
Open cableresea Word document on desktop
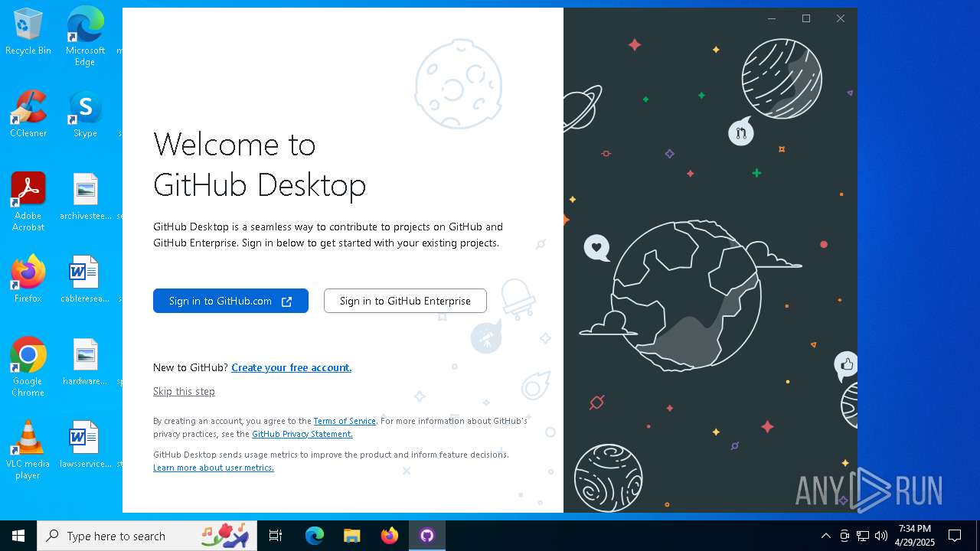[x=85, y=279]
